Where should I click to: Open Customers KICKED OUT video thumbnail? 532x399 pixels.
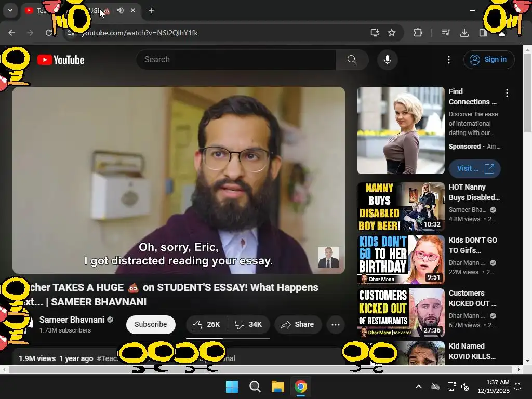coord(401,312)
